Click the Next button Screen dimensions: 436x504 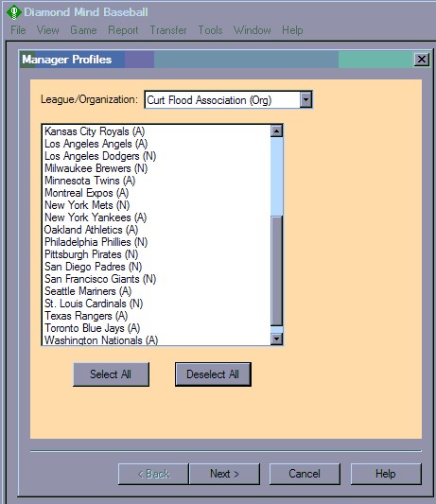coord(224,474)
